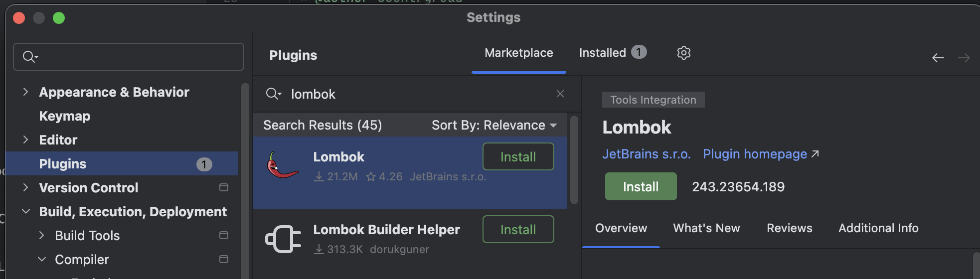Expand the Build Tools node
This screenshot has height=279, width=980.
pos(42,235)
